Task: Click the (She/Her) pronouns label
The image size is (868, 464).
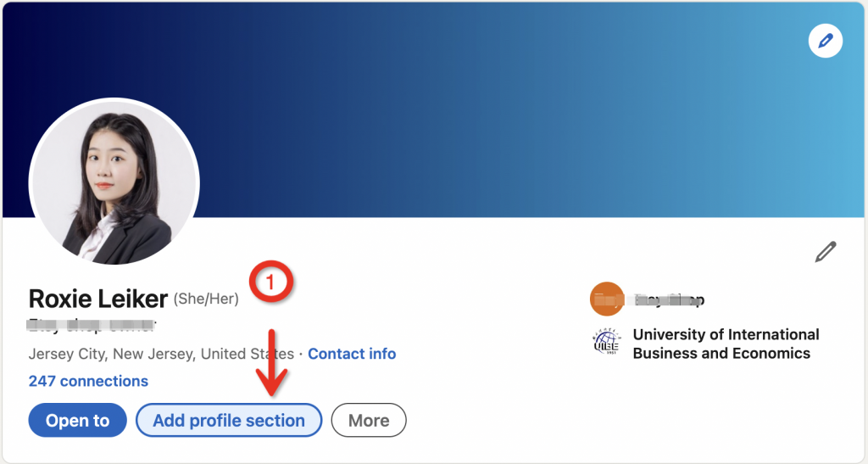Action: coord(207,299)
